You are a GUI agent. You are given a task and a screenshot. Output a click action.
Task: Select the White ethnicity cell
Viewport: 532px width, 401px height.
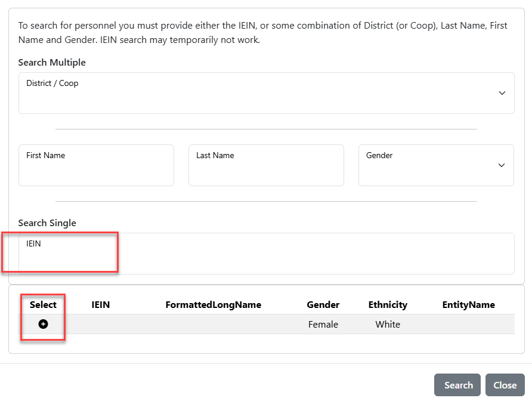click(x=388, y=324)
